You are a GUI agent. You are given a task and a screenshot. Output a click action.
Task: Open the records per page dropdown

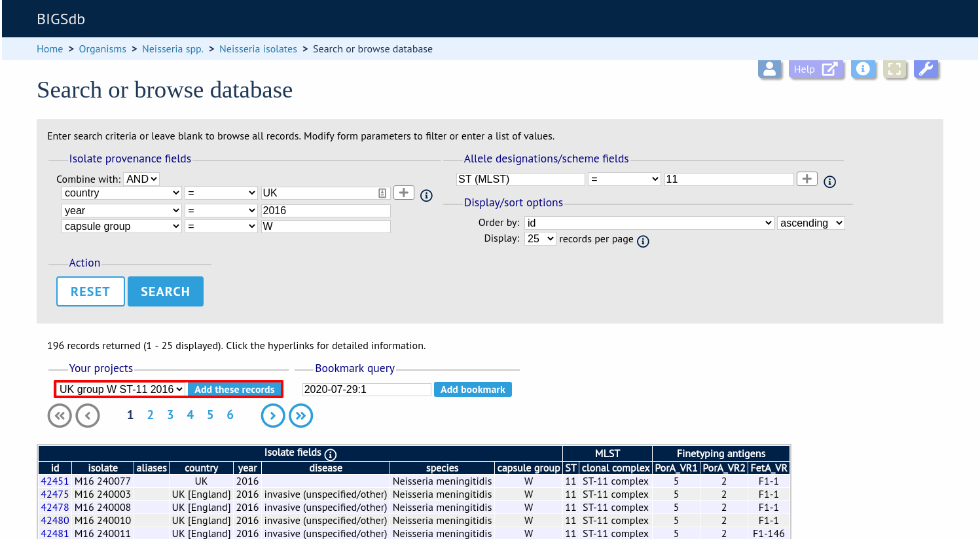540,238
